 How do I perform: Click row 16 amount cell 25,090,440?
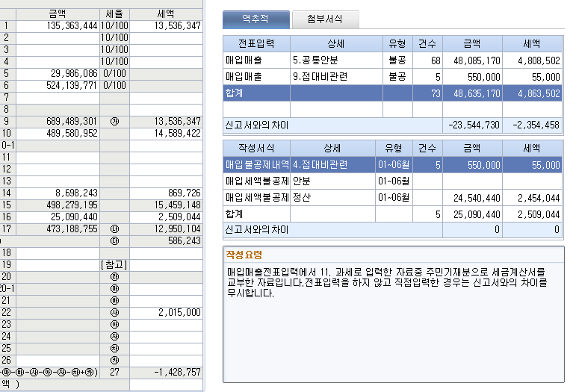tap(58, 217)
